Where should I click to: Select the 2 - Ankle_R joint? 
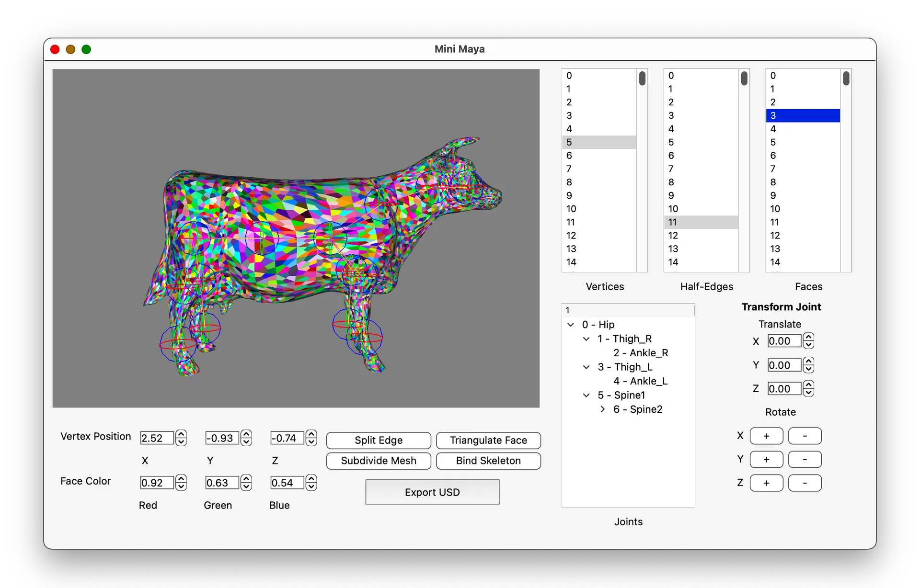(x=641, y=353)
